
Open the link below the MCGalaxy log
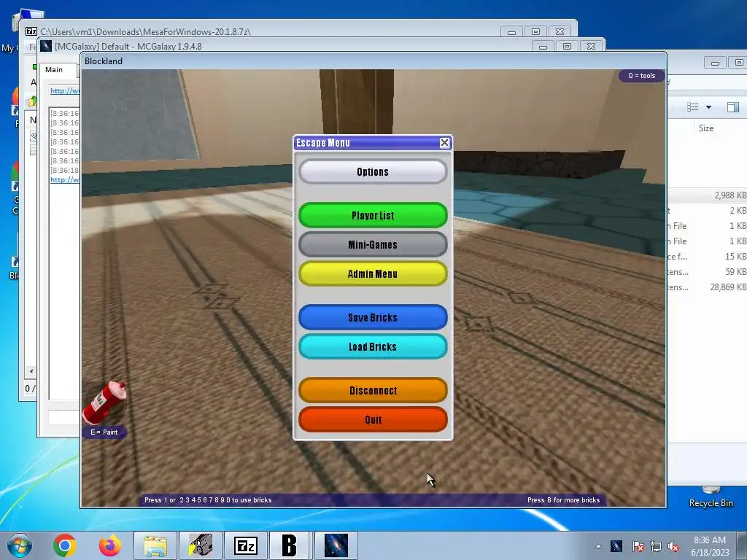[x=65, y=179]
